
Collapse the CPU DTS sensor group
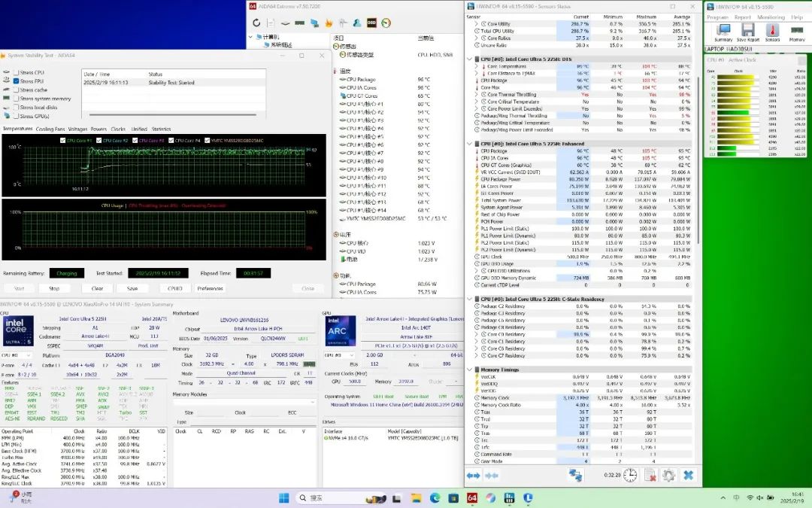tap(470, 59)
